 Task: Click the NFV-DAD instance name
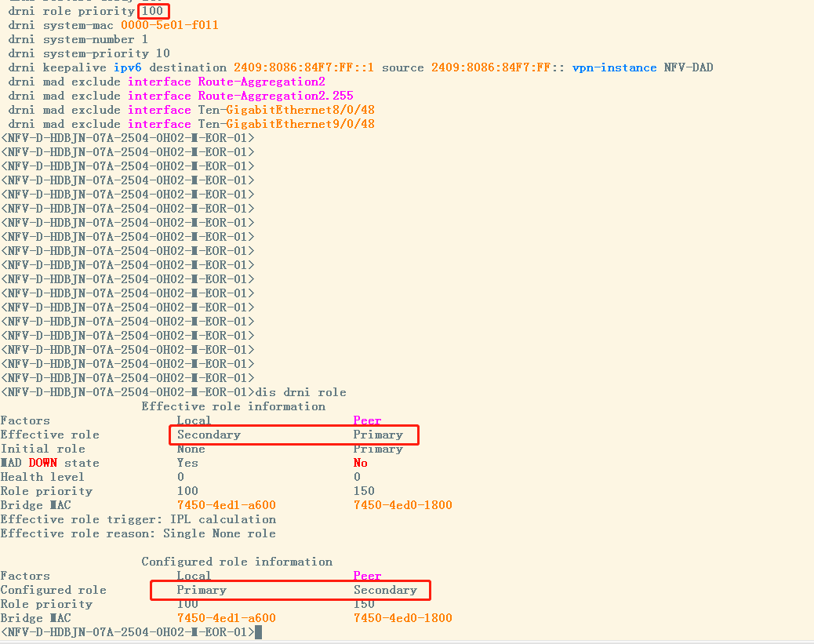point(689,67)
